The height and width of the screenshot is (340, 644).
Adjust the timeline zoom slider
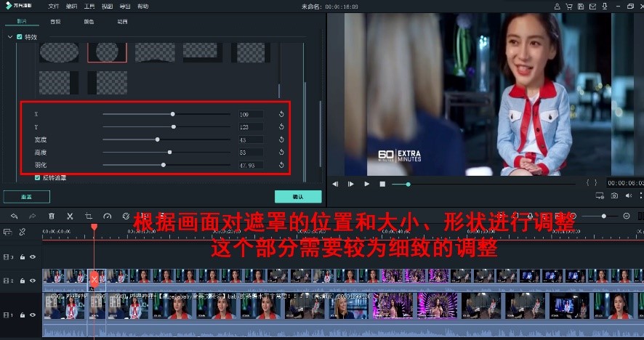click(604, 216)
